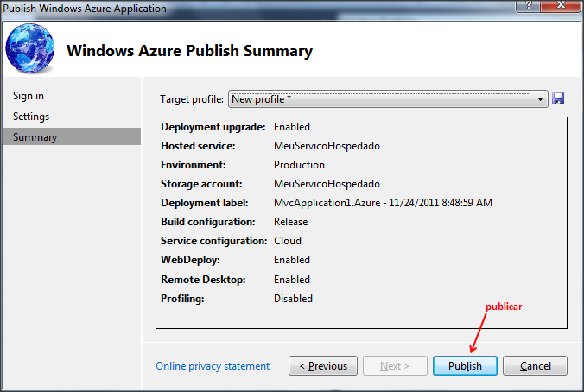Viewport: 584px width, 392px height.
Task: Open the Online privacy statement link
Action: (213, 366)
